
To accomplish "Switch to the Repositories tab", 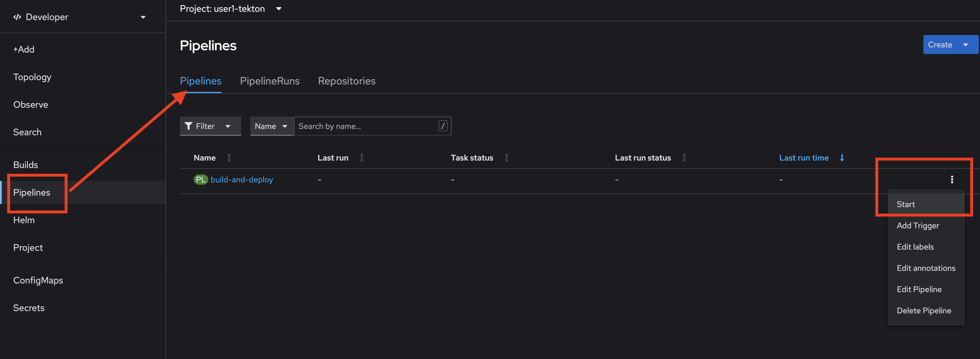I will (347, 81).
